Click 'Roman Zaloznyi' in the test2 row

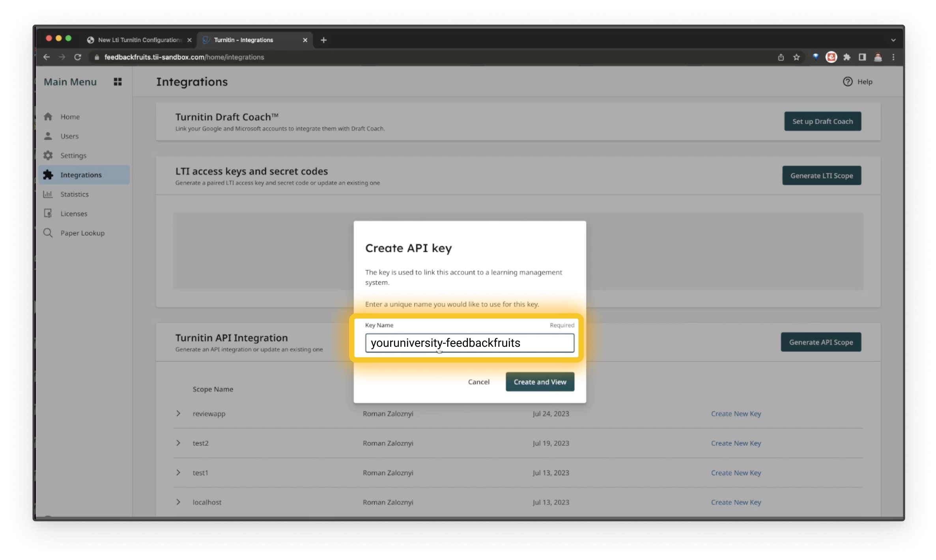coord(388,443)
